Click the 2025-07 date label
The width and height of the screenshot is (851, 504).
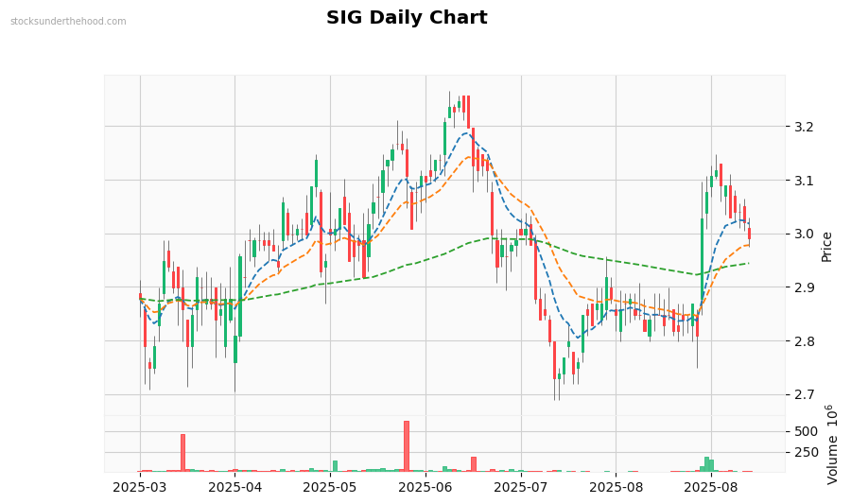[521, 487]
